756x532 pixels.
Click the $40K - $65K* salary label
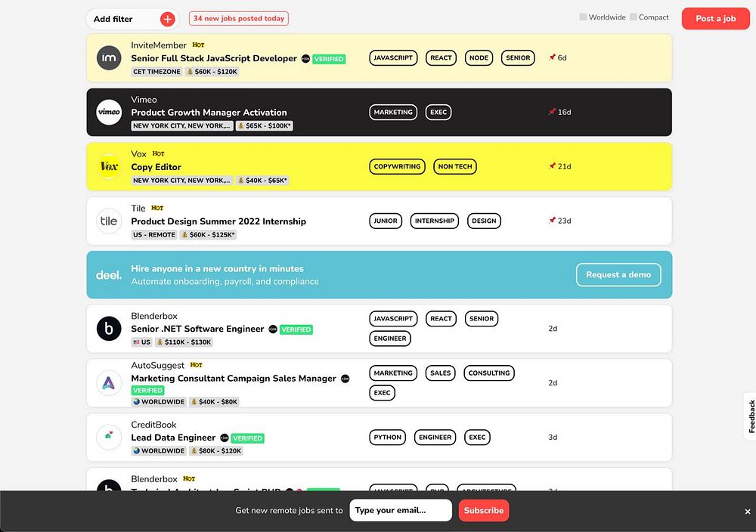point(262,180)
